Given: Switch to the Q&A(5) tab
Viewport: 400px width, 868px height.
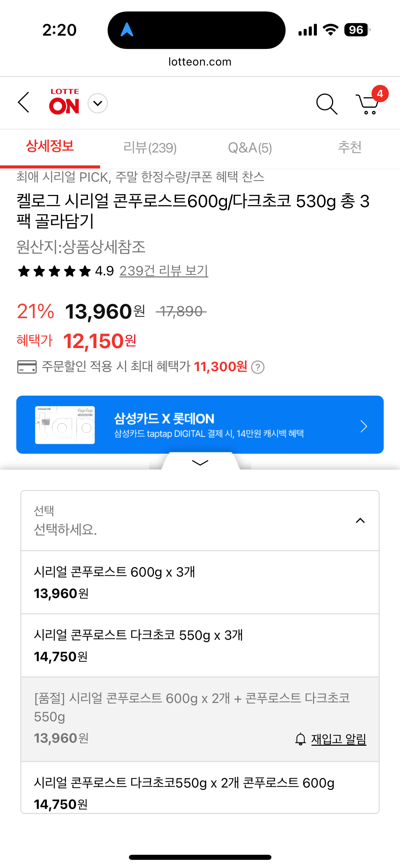Looking at the screenshot, I should coord(250,148).
